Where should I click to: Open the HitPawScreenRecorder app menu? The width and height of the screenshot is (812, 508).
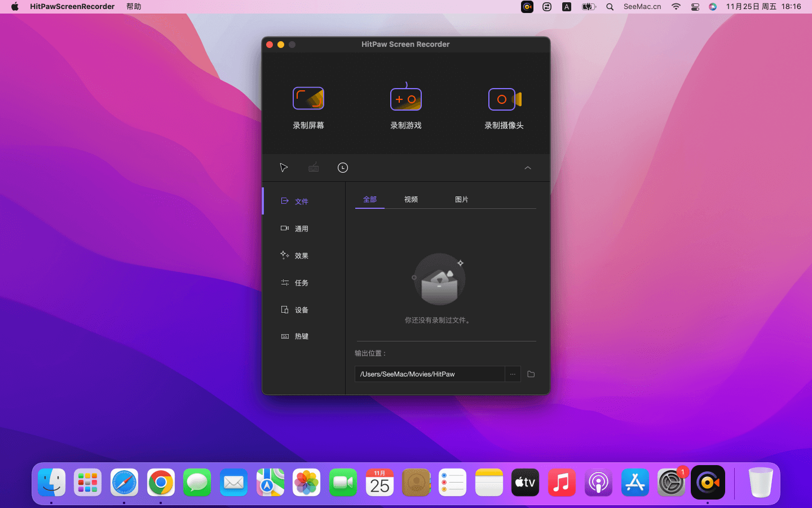click(72, 7)
